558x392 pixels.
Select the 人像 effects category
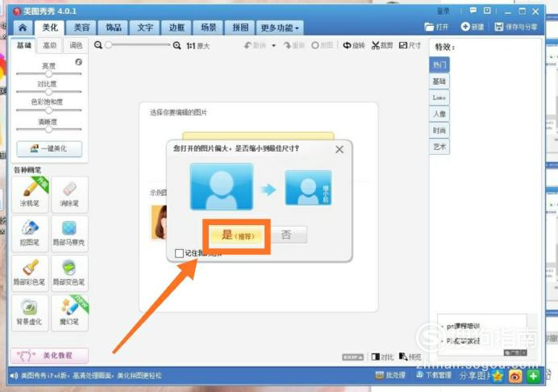tap(439, 114)
